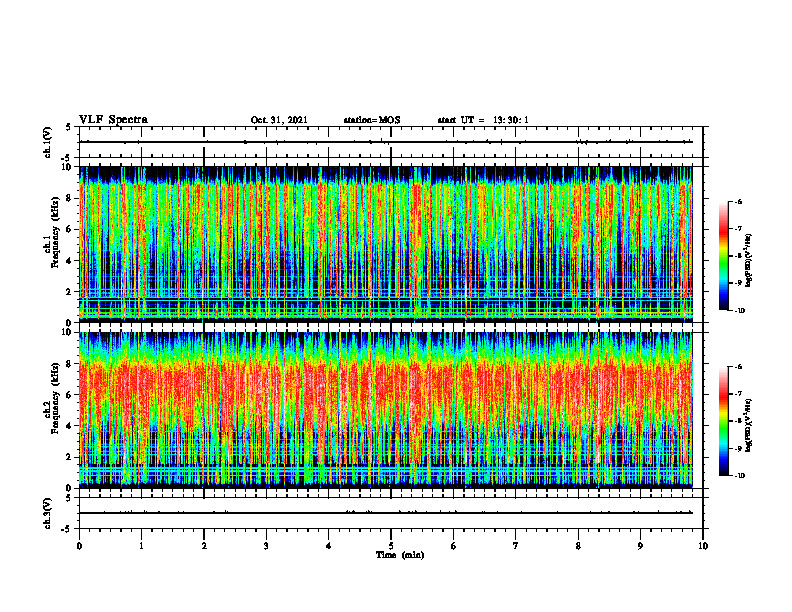The width and height of the screenshot is (792, 612).
Task: Click the ch.1 color scale log(PSD) units label
Action: point(749,261)
